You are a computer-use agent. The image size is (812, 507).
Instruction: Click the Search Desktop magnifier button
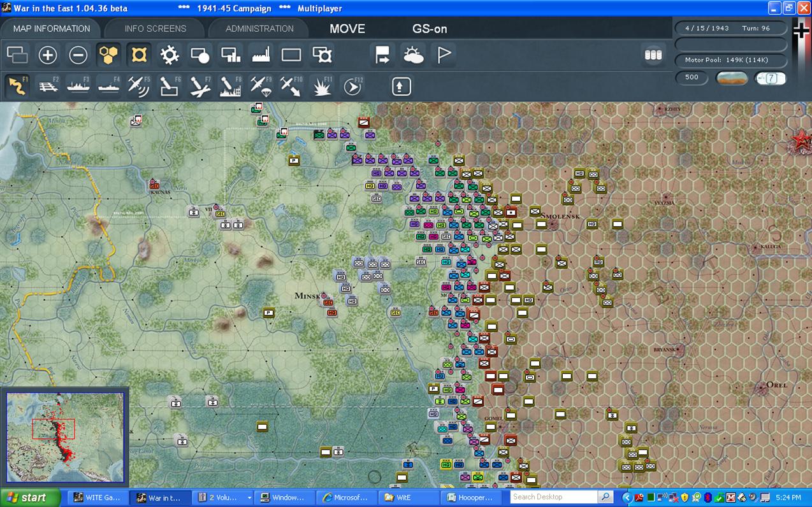606,497
